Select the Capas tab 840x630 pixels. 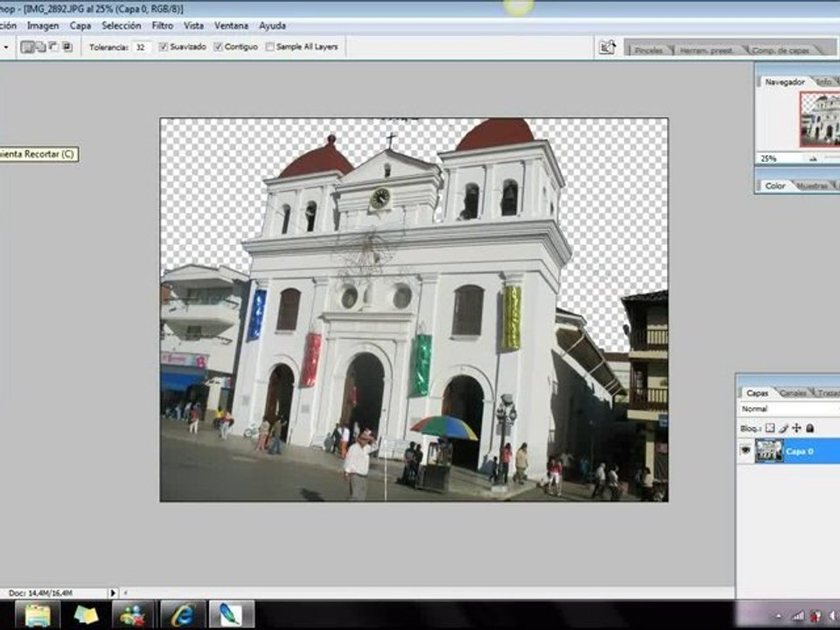pos(758,393)
